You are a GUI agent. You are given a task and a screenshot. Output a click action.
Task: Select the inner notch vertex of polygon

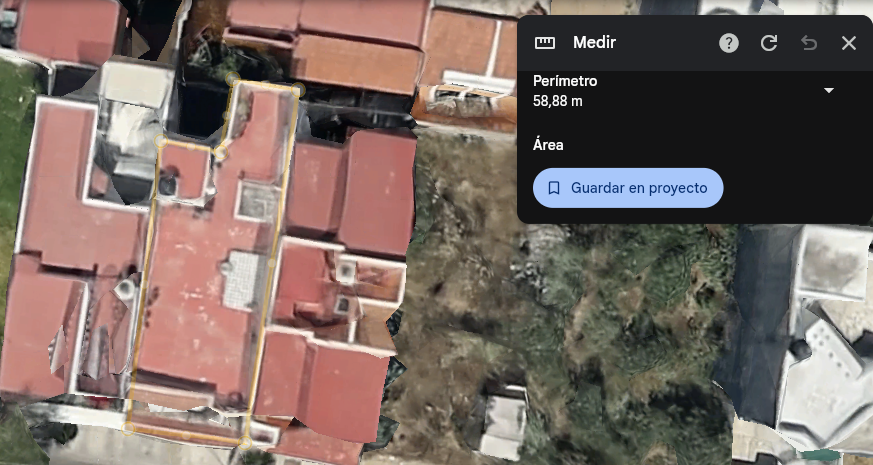pos(220,151)
